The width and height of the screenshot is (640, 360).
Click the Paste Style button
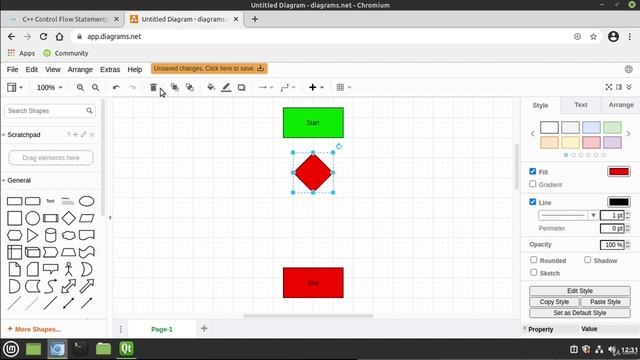pos(605,302)
